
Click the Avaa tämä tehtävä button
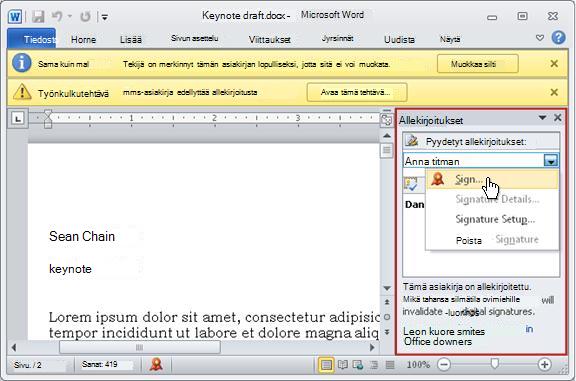coord(357,92)
